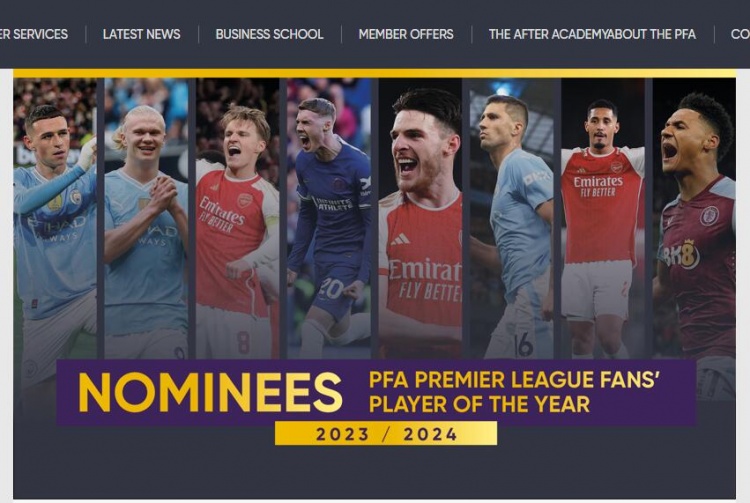The height and width of the screenshot is (503, 750).
Task: Click the Services menu item at left
Action: pyautogui.click(x=34, y=34)
